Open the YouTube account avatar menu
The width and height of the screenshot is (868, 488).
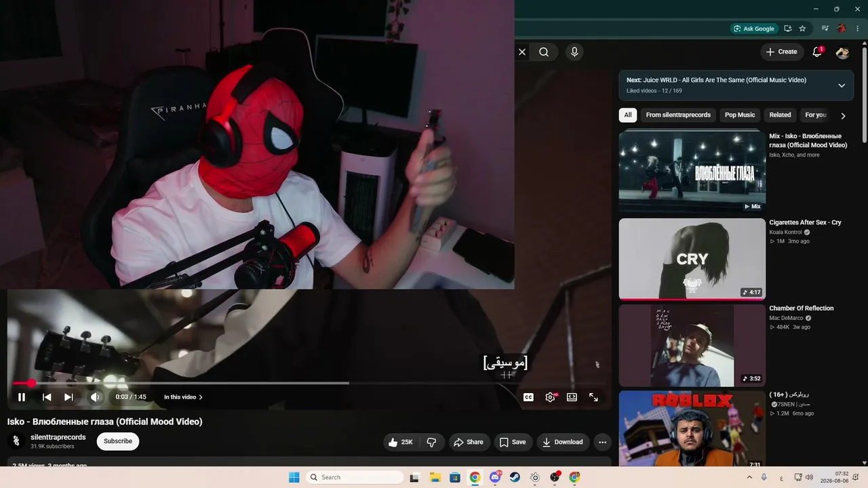[843, 52]
